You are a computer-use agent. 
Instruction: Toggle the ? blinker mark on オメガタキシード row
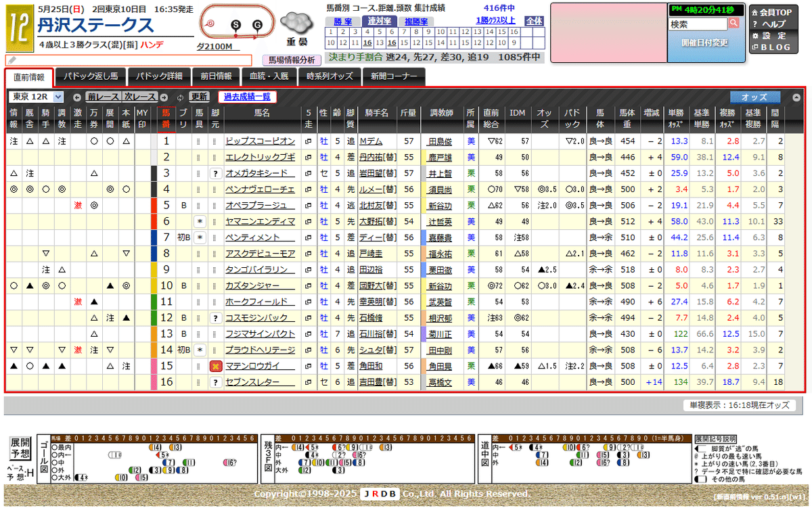pos(215,173)
